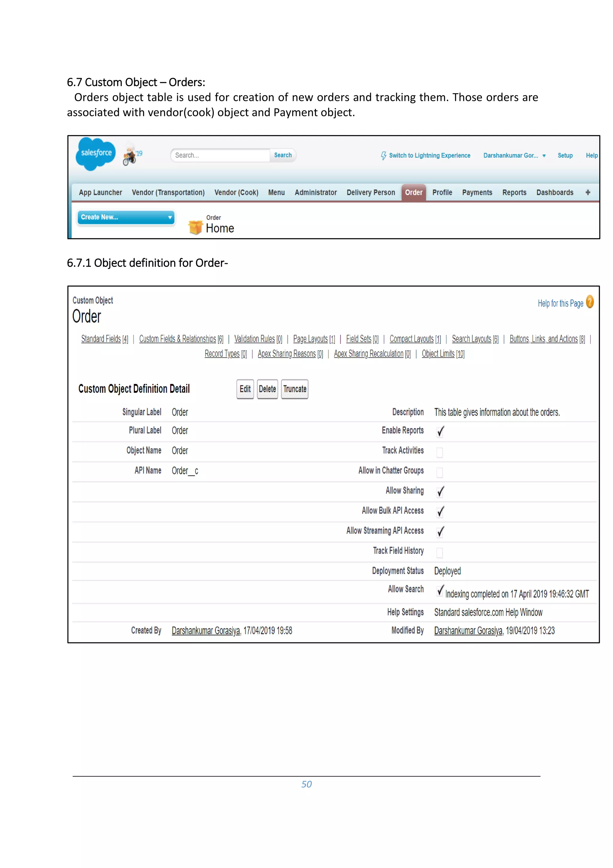Open the Administrator tab
613x868 pixels.
click(316, 192)
